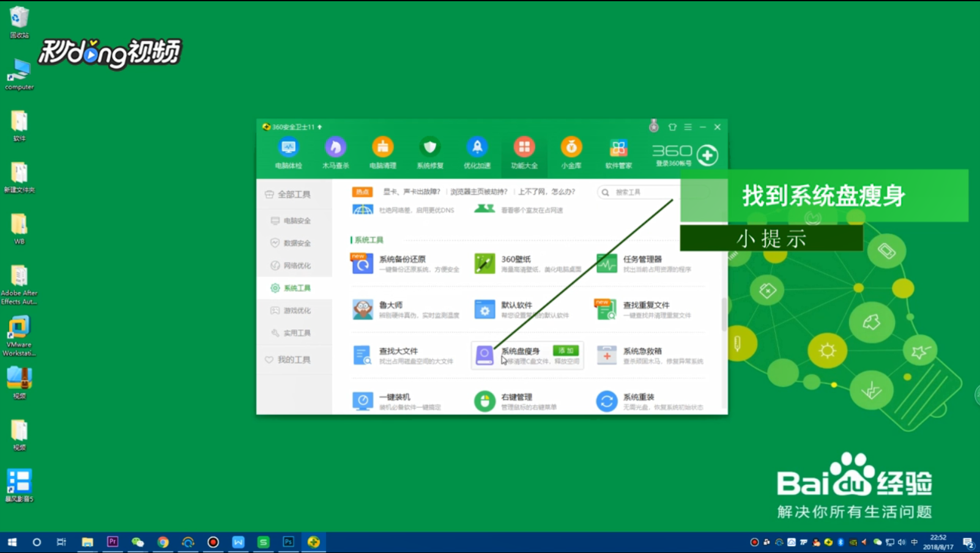Select the computer desktop icon
Viewport: 980px width, 553px height.
[20, 75]
